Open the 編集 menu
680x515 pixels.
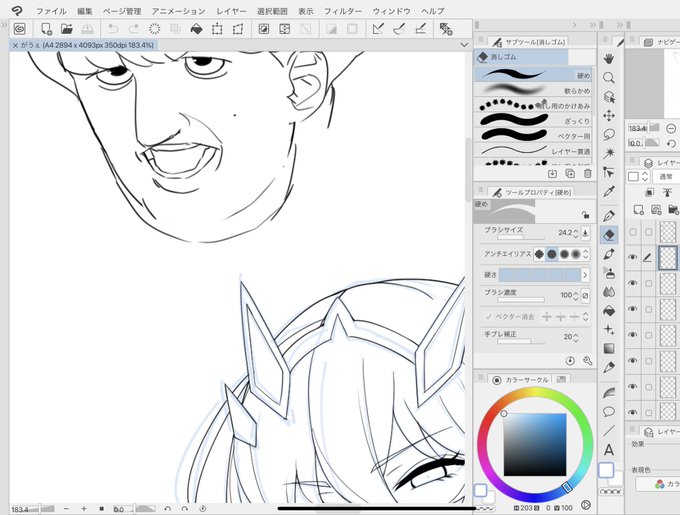tap(85, 11)
